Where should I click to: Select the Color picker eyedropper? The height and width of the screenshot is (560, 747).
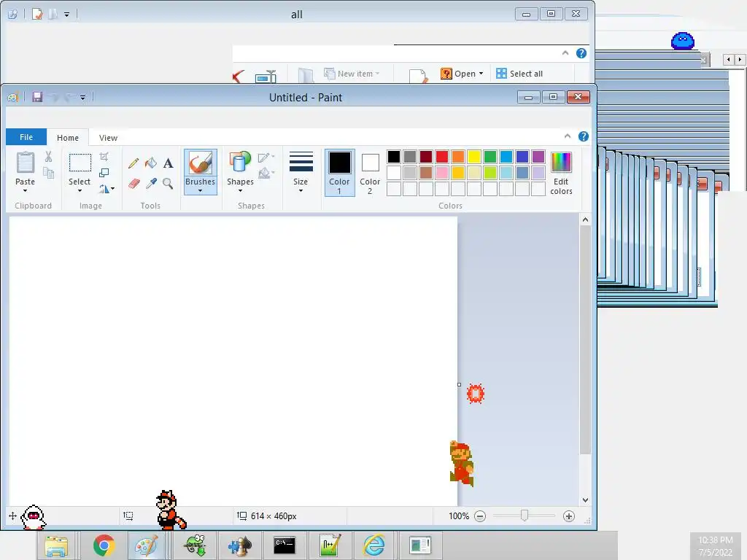pos(151,183)
